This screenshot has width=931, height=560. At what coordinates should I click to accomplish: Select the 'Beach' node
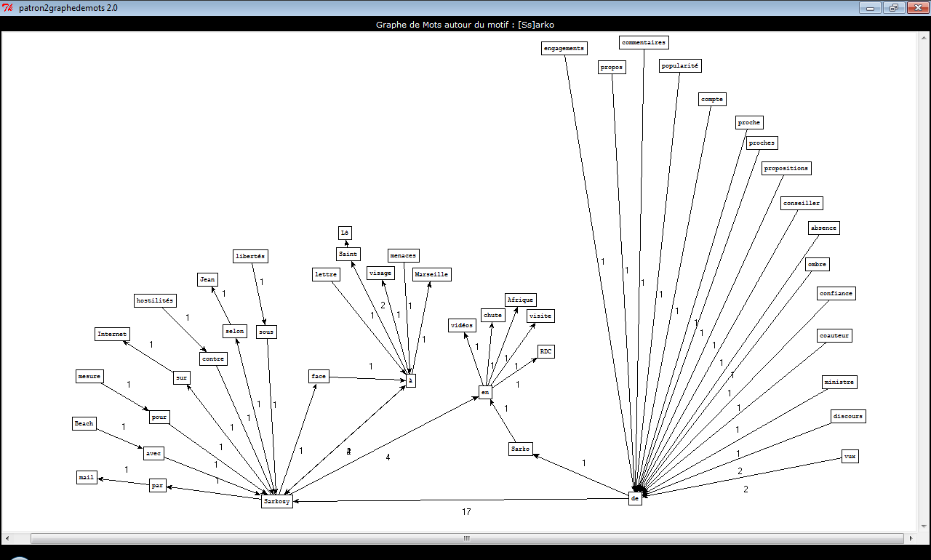[x=84, y=423]
